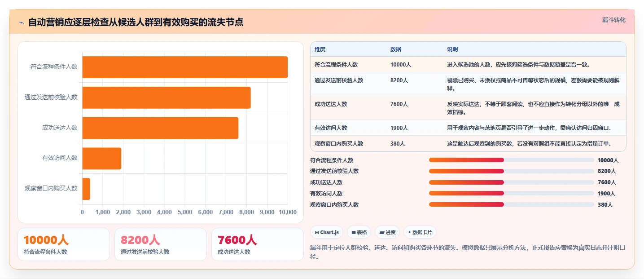Click table value 380人
644x279 pixels.
[398, 144]
